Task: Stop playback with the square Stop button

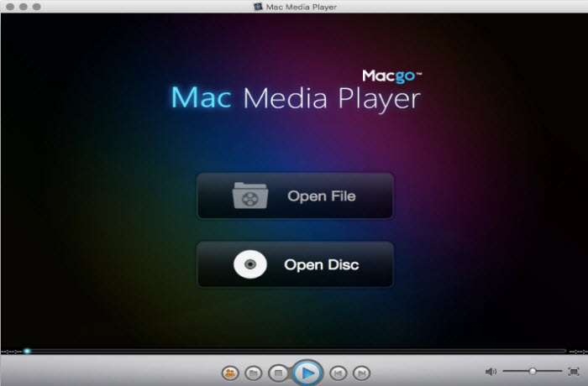Action: click(278, 373)
